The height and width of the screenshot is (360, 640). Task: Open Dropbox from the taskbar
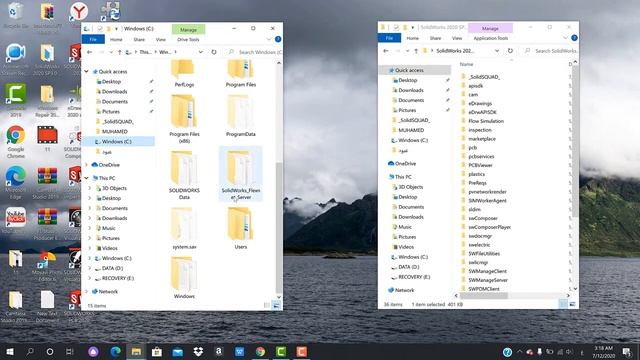(198, 351)
